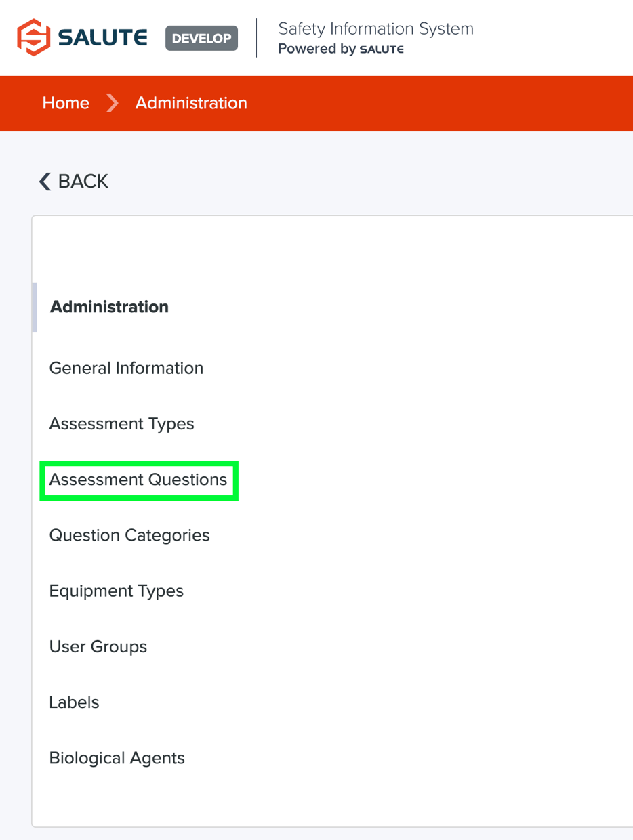Click the back arrow chevron icon
Image resolution: width=633 pixels, height=840 pixels.
point(45,182)
